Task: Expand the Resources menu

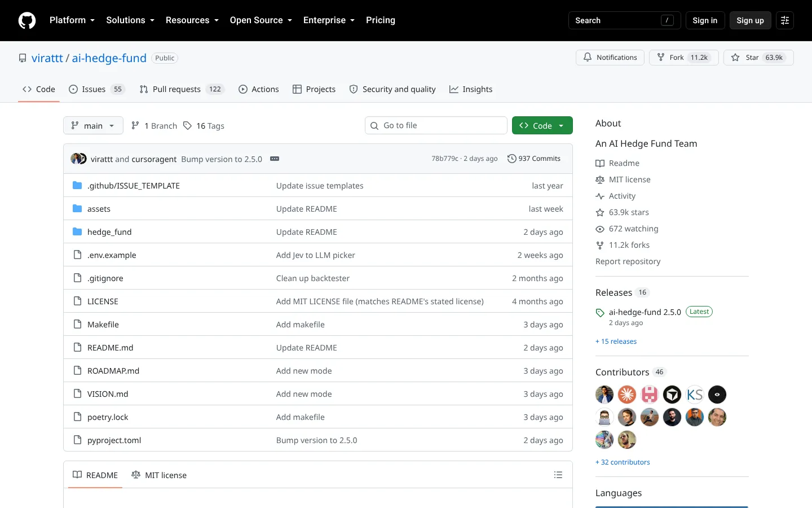Action: point(192,20)
